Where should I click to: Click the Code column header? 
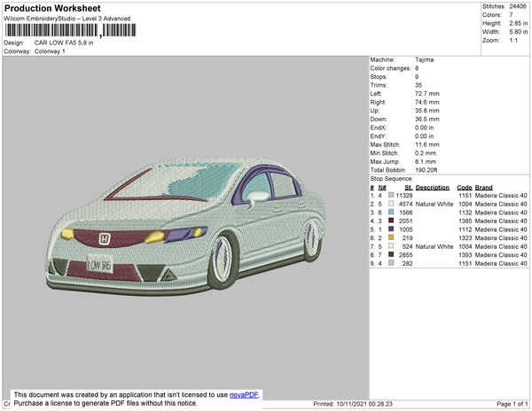[465, 188]
